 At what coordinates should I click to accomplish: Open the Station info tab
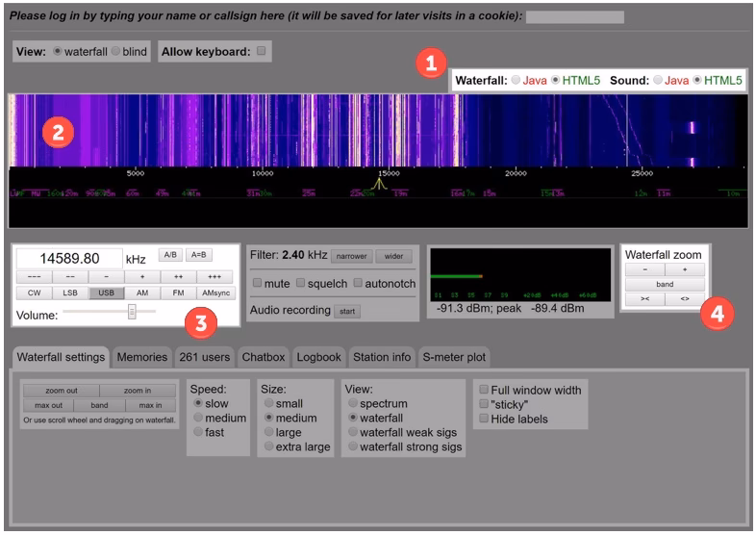coord(382,358)
